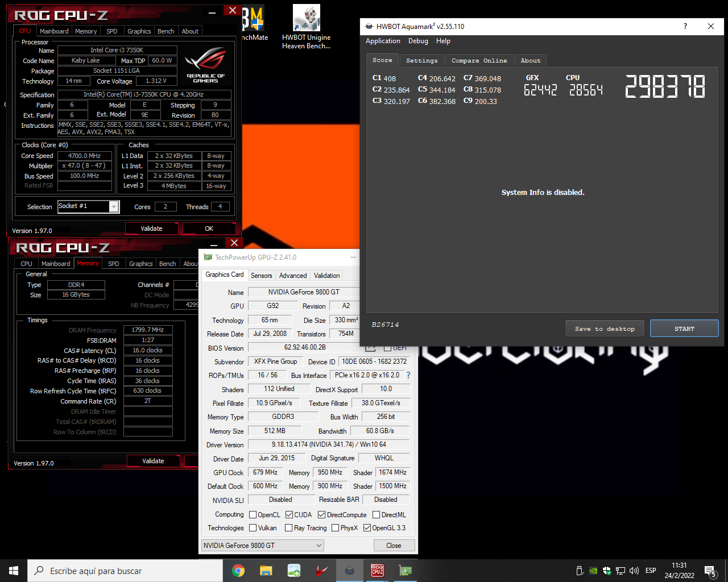728x582 pixels.
Task: Open the About tab in Aquamark
Action: pos(531,61)
